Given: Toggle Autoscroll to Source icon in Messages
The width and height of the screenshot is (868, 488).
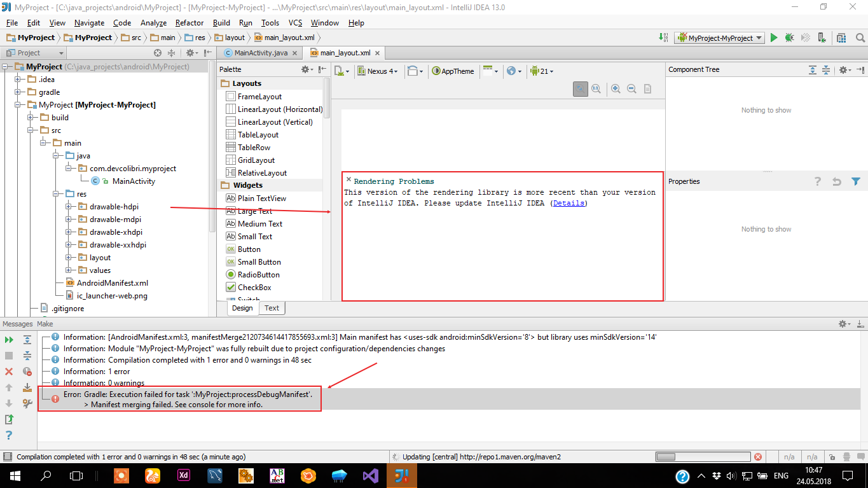Looking at the screenshot, I should (x=27, y=387).
